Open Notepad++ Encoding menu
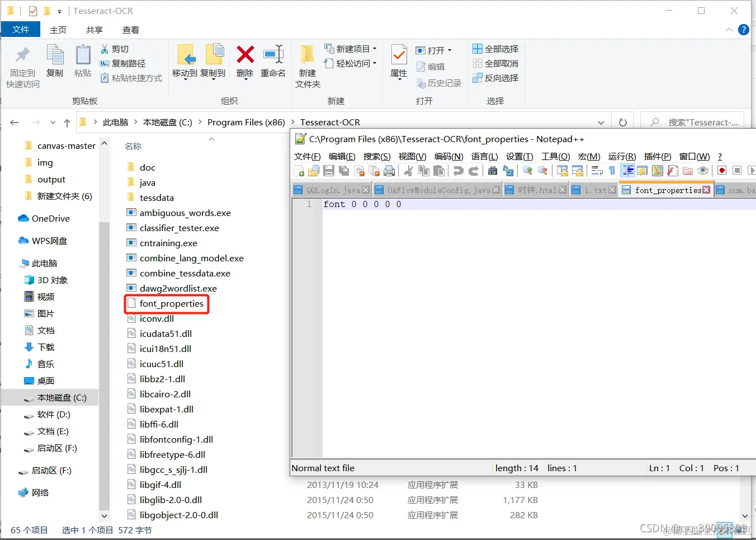The height and width of the screenshot is (540, 756). click(x=449, y=156)
